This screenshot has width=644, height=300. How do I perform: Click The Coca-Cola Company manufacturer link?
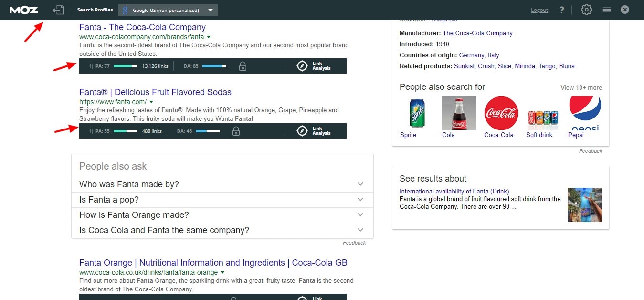(477, 33)
